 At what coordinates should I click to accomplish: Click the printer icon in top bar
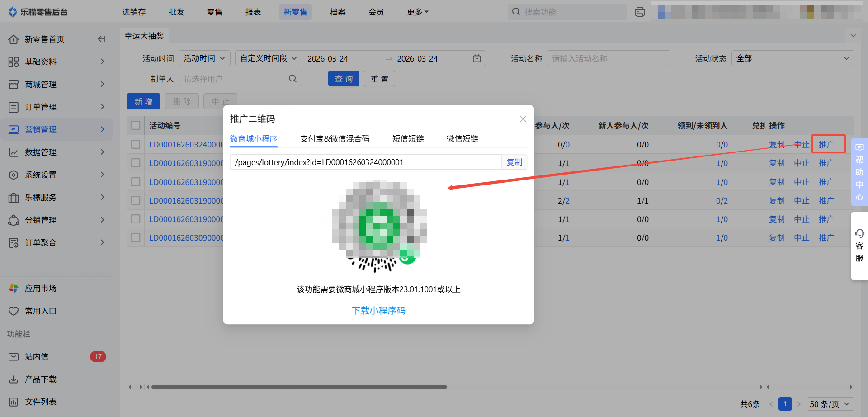point(640,12)
